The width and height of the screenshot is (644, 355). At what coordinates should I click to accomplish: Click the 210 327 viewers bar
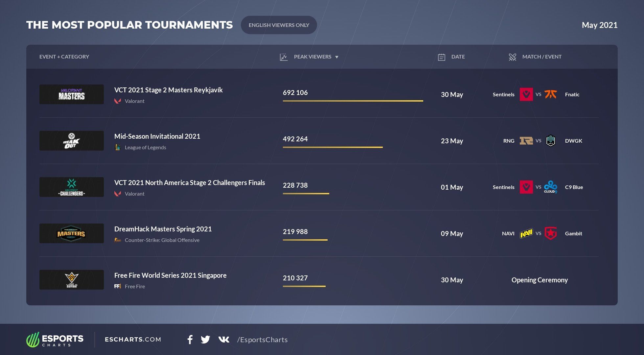304,286
